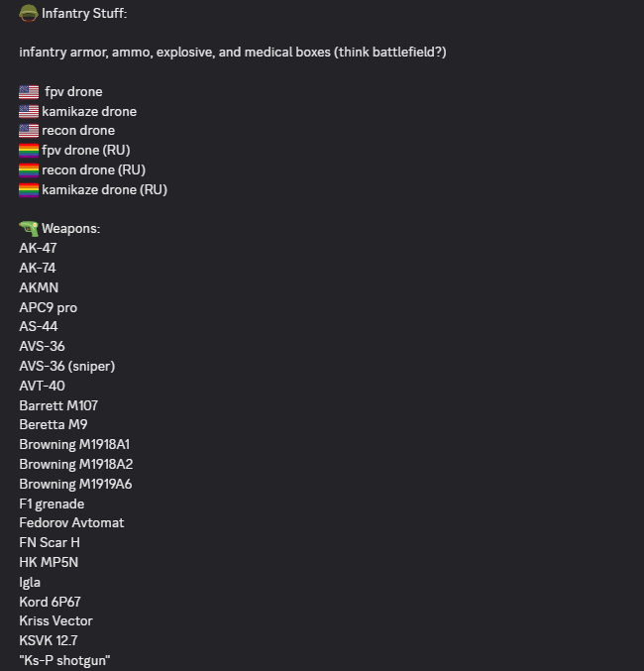
Task: Click the Fedorov Avtomat entry
Action: (71, 522)
